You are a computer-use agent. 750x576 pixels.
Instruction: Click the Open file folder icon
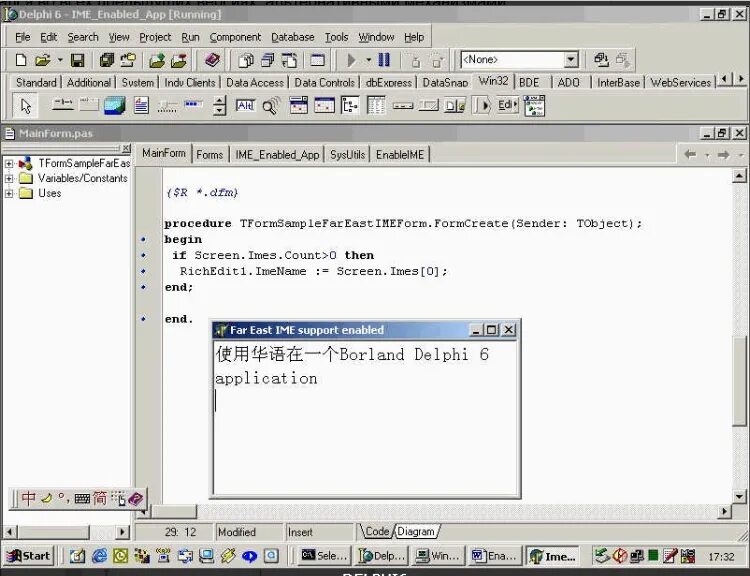click(43, 60)
